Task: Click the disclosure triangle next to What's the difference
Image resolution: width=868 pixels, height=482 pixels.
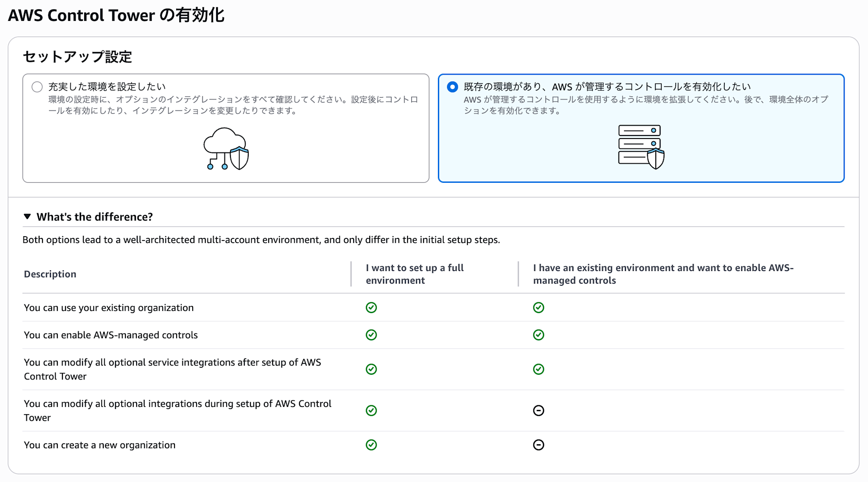Action: click(28, 217)
